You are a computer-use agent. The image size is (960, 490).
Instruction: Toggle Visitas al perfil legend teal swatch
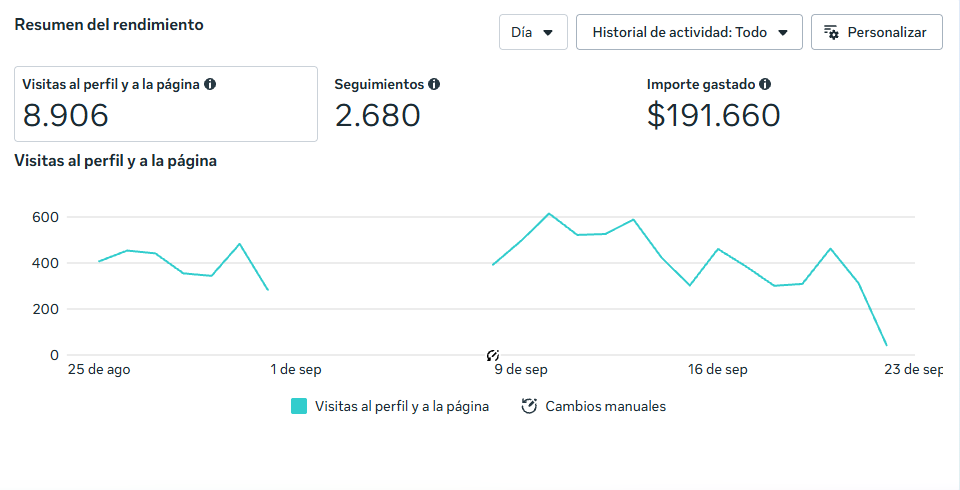[x=299, y=406]
